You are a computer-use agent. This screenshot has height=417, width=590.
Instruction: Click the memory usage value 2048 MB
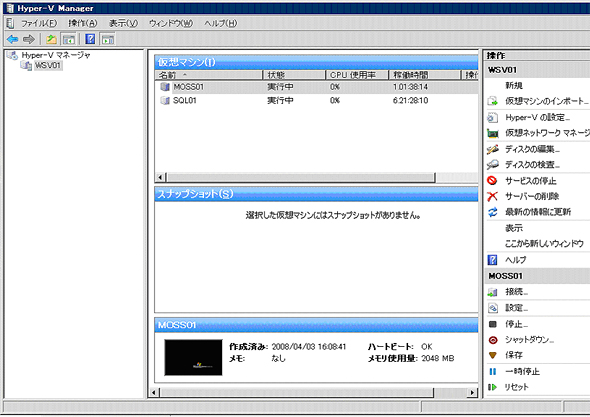(438, 358)
